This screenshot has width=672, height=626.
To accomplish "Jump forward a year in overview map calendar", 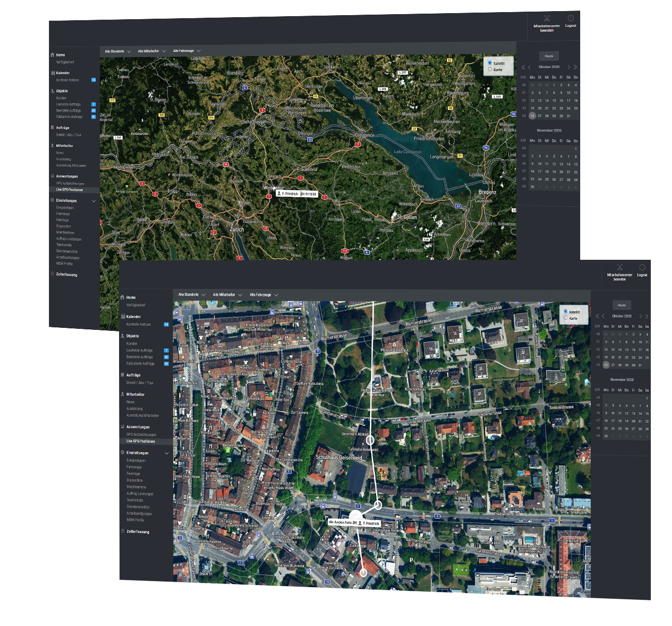I will click(575, 67).
